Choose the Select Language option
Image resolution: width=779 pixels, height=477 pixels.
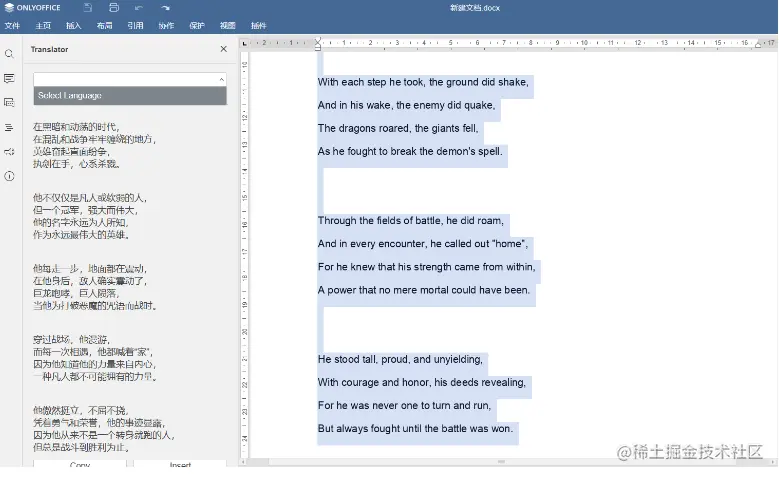[130, 95]
